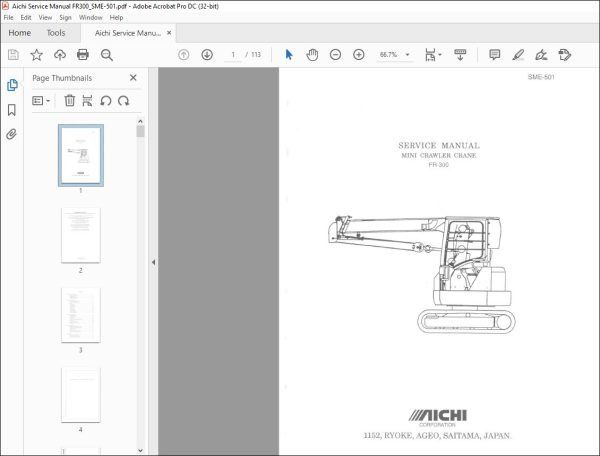
Task: Click the thumbnail panel scrollbar thumb
Action: (140, 131)
